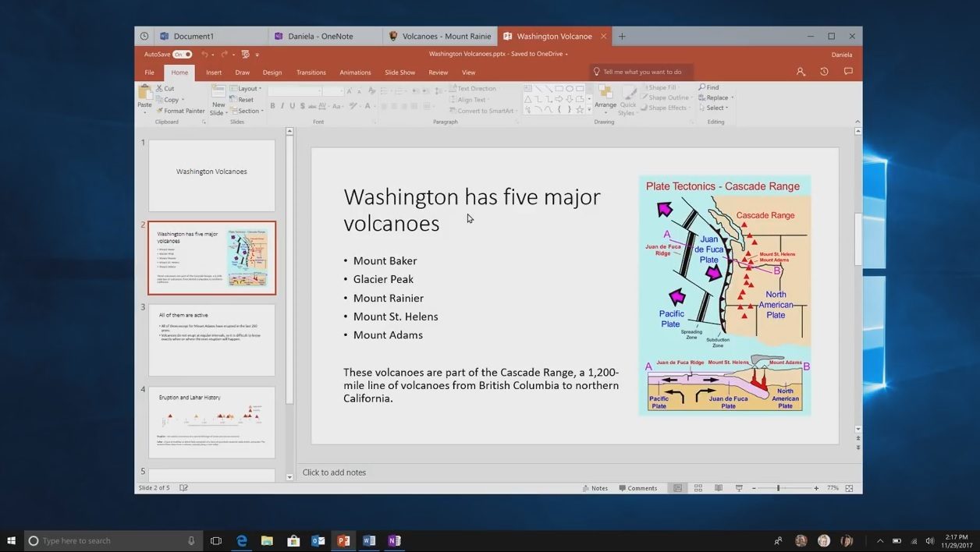Collapse the ribbon with the chevron
The width and height of the screenshot is (980, 552).
click(x=857, y=122)
